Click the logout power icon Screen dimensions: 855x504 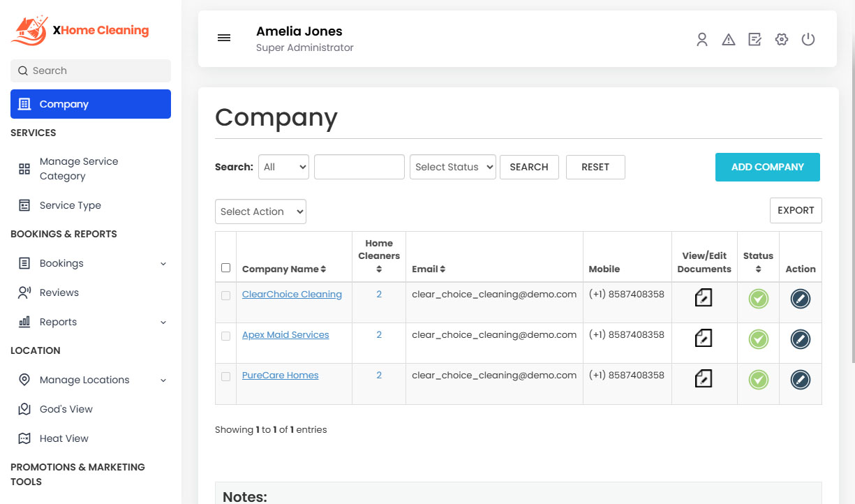coord(808,40)
